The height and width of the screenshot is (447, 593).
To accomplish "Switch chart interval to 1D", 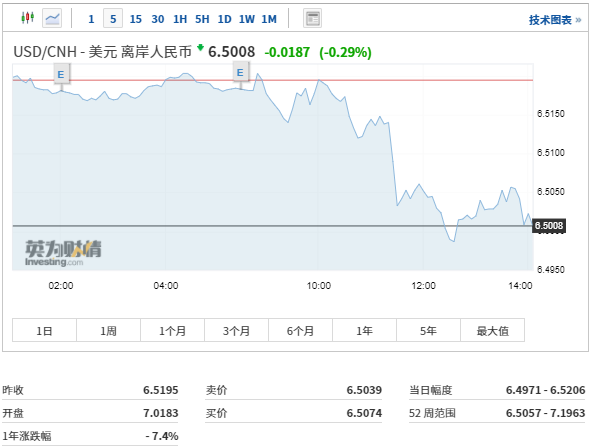I will (x=224, y=19).
